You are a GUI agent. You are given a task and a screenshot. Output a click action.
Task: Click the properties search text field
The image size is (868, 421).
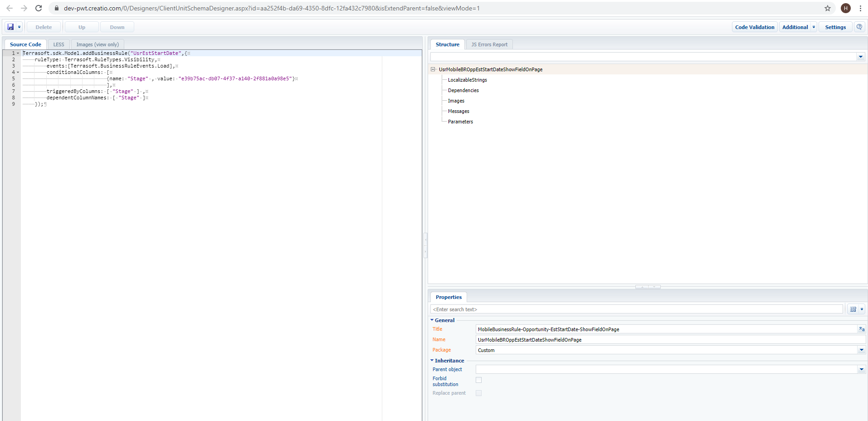tap(637, 309)
